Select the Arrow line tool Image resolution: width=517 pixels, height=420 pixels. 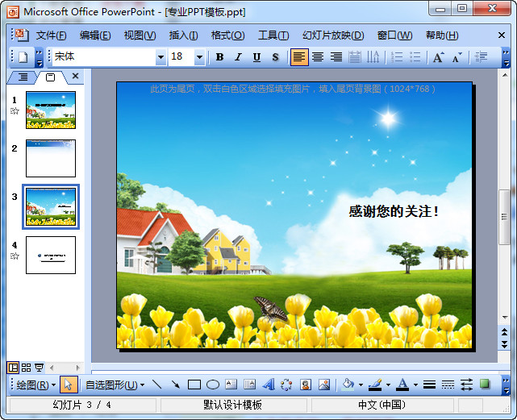coord(175,385)
